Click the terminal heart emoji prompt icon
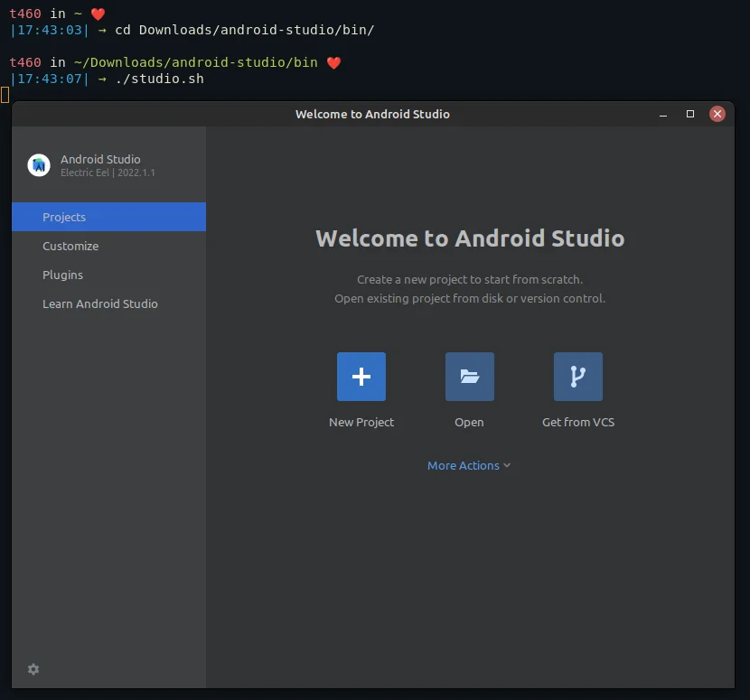 tap(96, 14)
